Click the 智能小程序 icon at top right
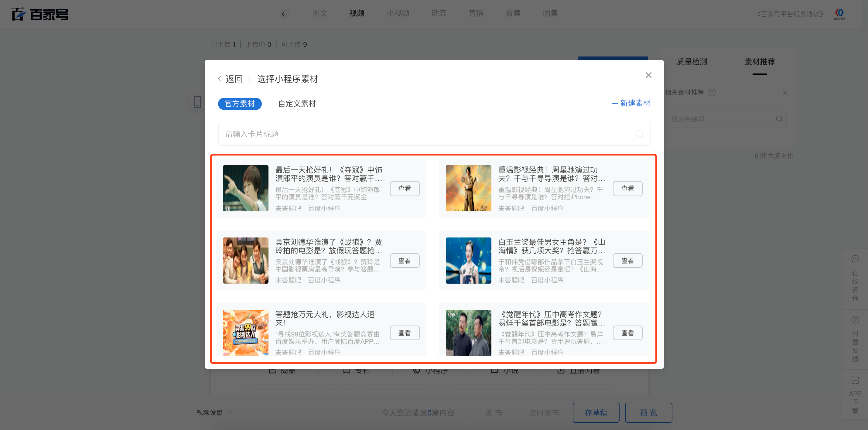868x430 pixels. coord(839,13)
